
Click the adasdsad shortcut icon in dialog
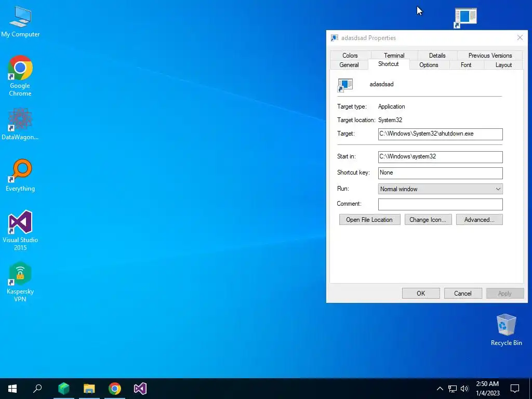point(345,85)
